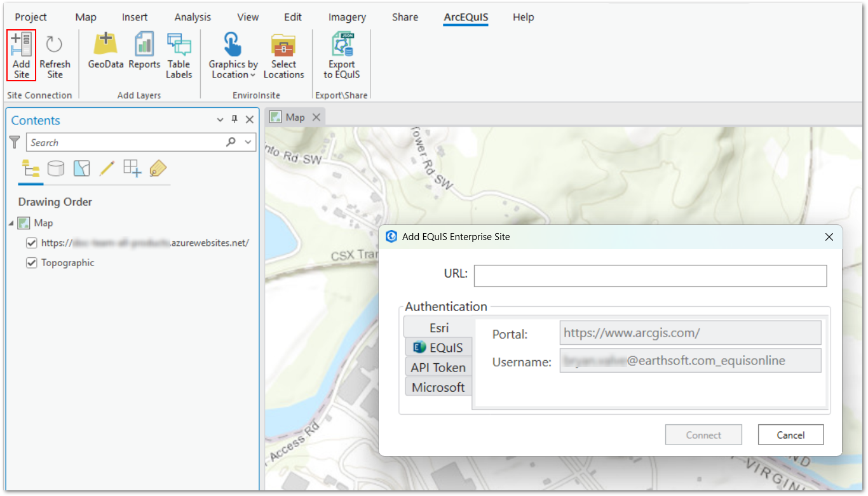Image resolution: width=868 pixels, height=496 pixels.
Task: Switch to List By Data Source view
Action: pos(56,168)
